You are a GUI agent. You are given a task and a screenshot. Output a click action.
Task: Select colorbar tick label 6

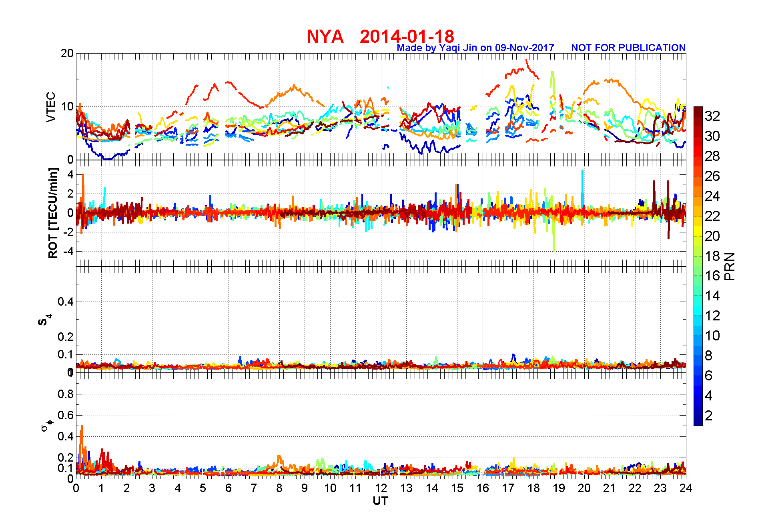(x=709, y=376)
